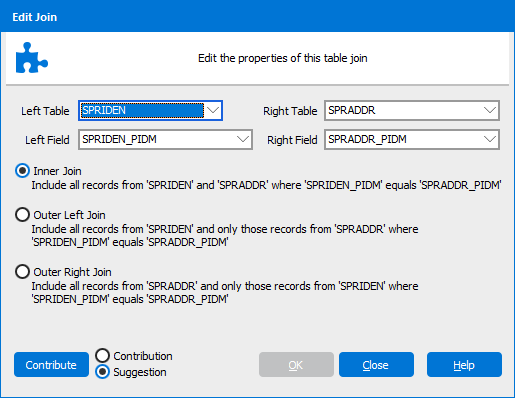
Task: Select the Inner Join radio button
Action: click(22, 171)
